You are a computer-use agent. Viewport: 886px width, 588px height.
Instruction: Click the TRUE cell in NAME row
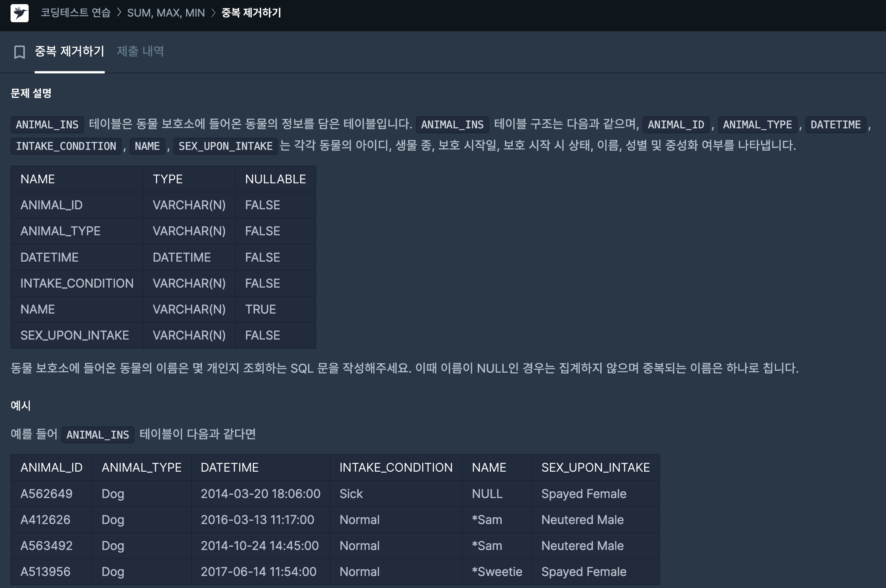coord(260,309)
